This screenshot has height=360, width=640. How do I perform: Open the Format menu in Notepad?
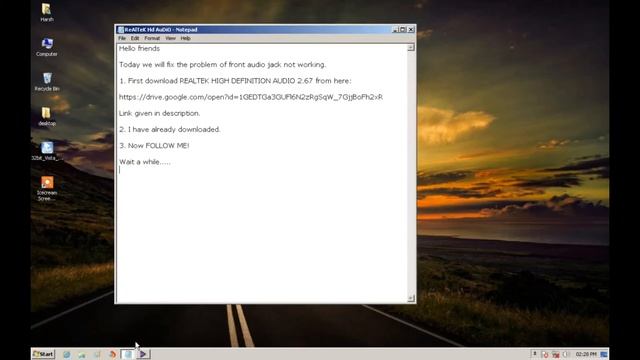coord(152,38)
